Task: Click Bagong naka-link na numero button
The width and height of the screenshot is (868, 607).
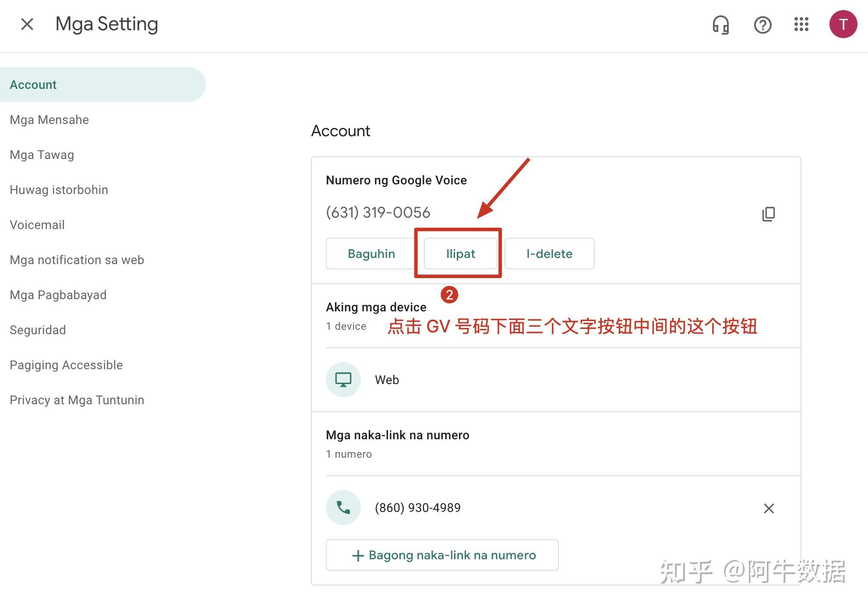Action: point(443,554)
